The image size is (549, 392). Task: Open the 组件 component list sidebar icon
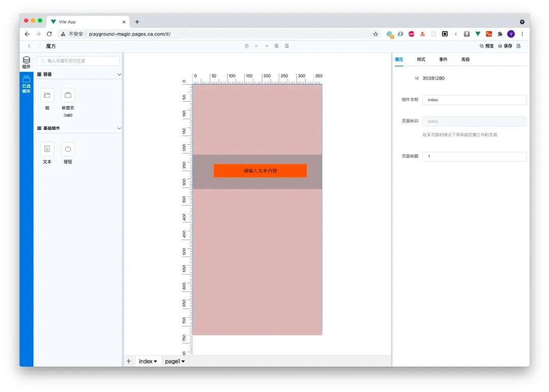point(26,62)
